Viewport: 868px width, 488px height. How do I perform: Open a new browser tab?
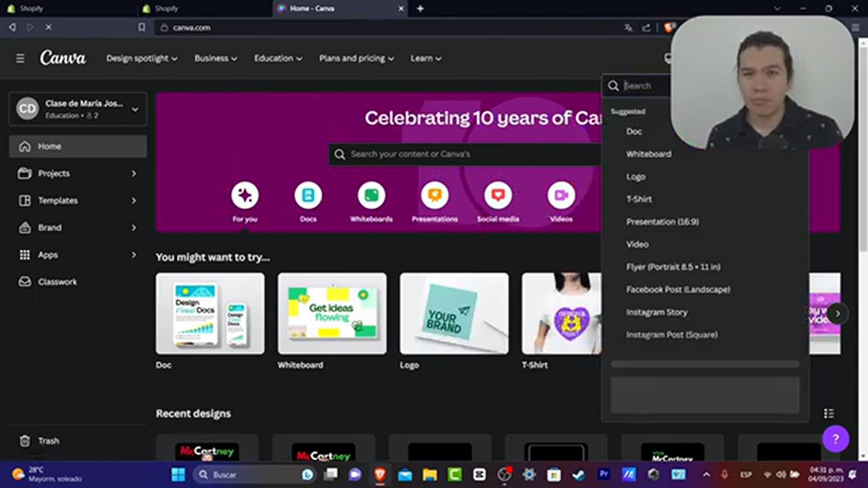420,8
